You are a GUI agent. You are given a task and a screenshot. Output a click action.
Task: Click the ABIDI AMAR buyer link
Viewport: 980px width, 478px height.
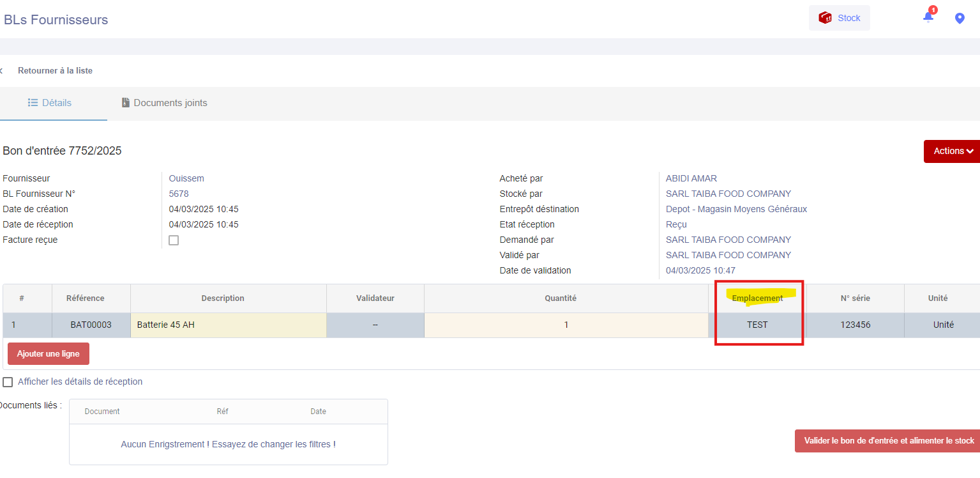click(x=691, y=179)
